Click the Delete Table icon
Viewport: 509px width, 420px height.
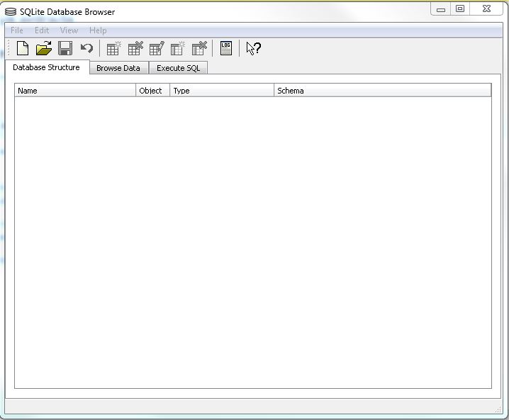[135, 48]
